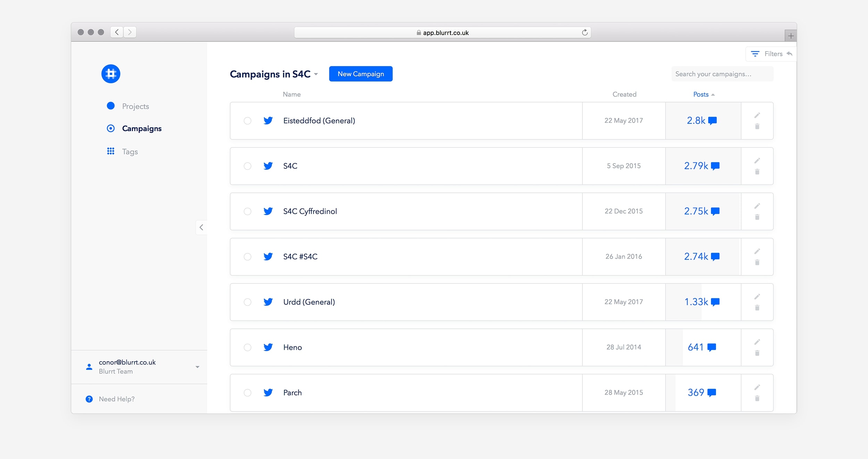
Task: Delete the Heno campaign
Action: tap(757, 353)
